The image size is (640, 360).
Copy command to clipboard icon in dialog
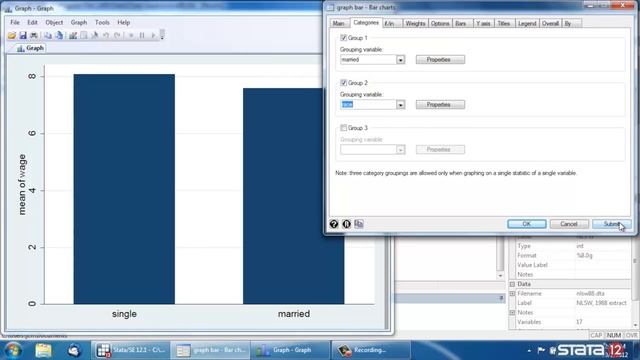(359, 224)
